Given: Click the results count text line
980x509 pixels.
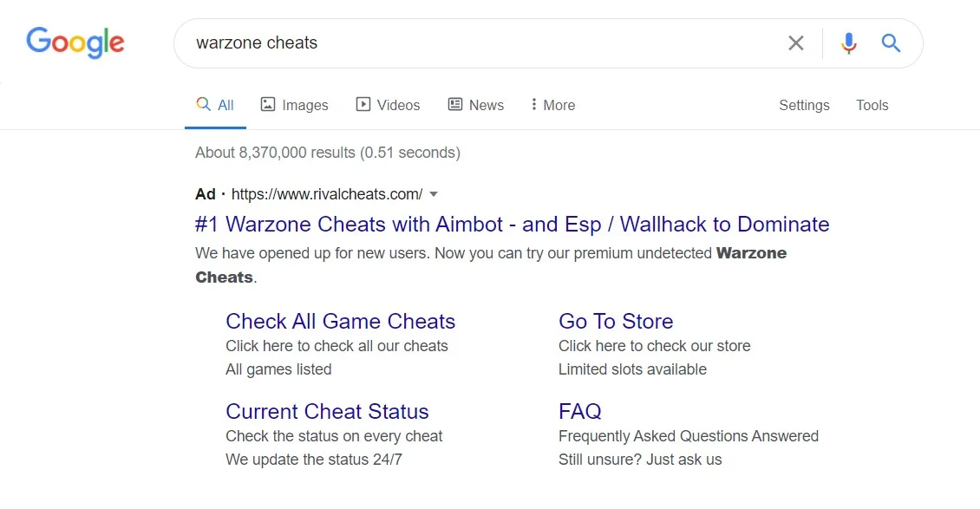Looking at the screenshot, I should 328,153.
